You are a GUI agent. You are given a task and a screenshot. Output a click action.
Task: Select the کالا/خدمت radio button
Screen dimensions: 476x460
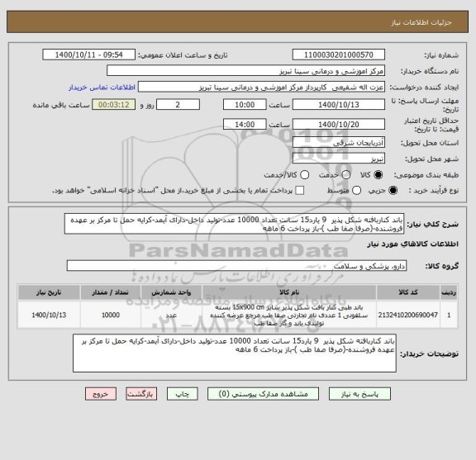[304, 175]
